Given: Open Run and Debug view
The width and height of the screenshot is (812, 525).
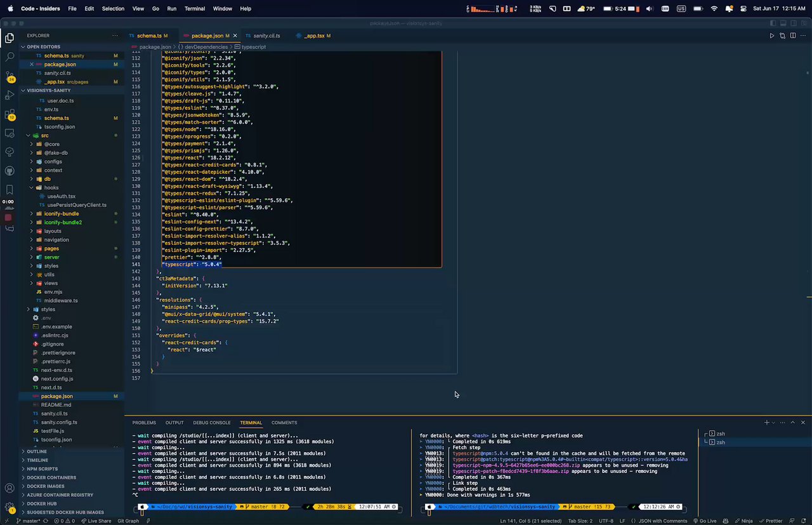Looking at the screenshot, I should [10, 95].
